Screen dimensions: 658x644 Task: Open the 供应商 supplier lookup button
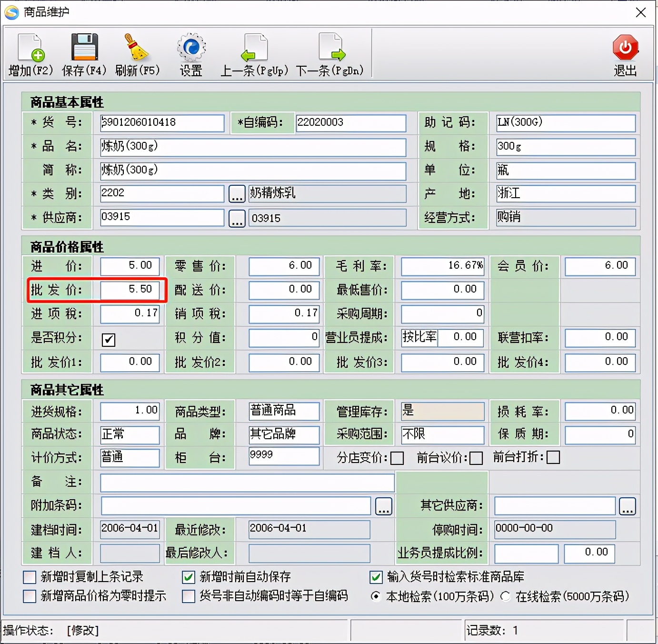(237, 218)
